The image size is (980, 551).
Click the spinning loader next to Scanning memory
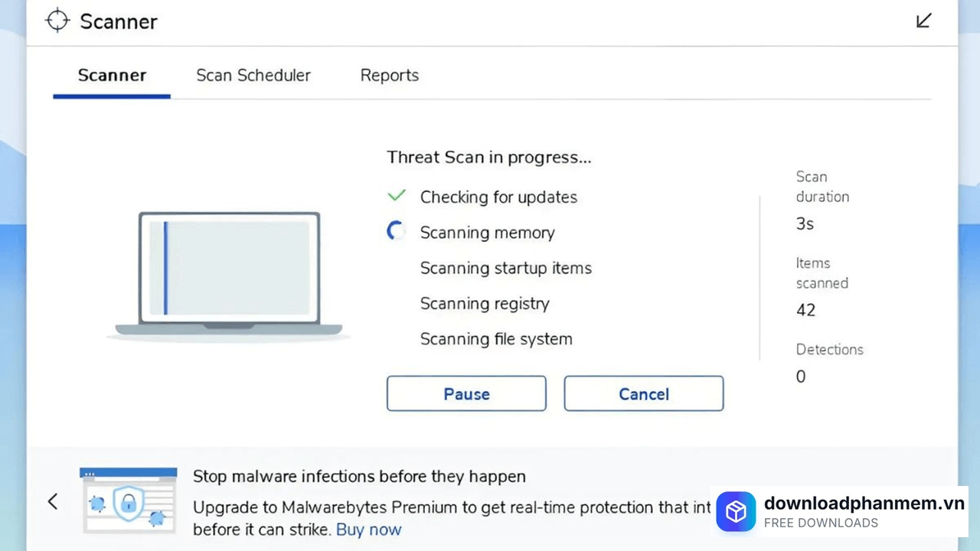396,231
